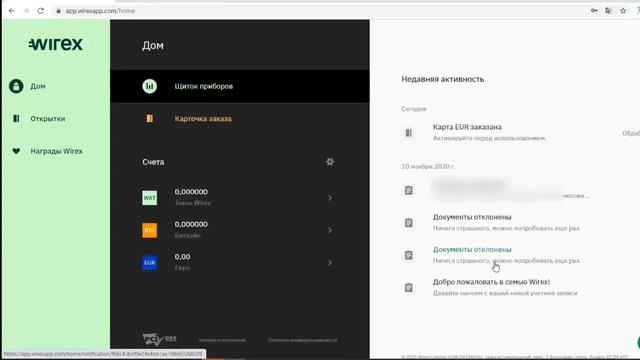This screenshot has width=640, height=360.
Task: Click the Открытки card icon in sidebar
Action: tap(16, 118)
